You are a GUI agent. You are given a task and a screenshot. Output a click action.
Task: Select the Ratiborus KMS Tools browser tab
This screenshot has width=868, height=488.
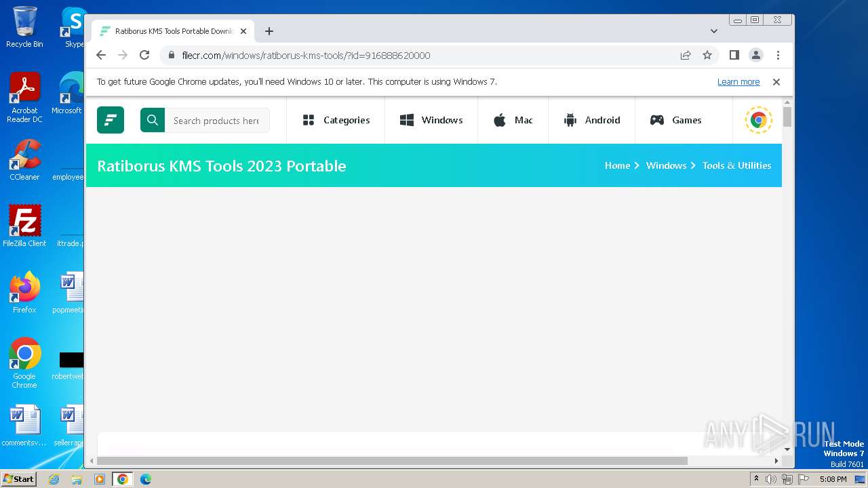tap(173, 31)
